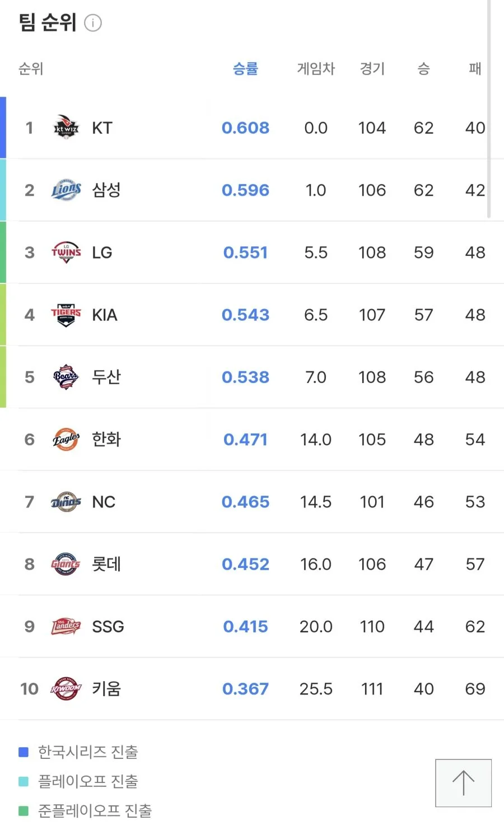504x825 pixels.
Task: Click the scroll-to-top arrow button
Action: [x=464, y=783]
